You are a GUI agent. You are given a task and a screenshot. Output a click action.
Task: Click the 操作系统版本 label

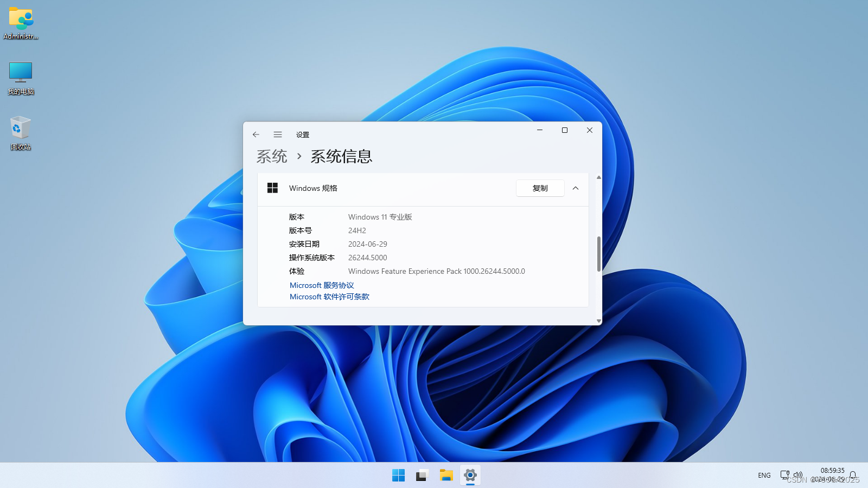pyautogui.click(x=312, y=258)
